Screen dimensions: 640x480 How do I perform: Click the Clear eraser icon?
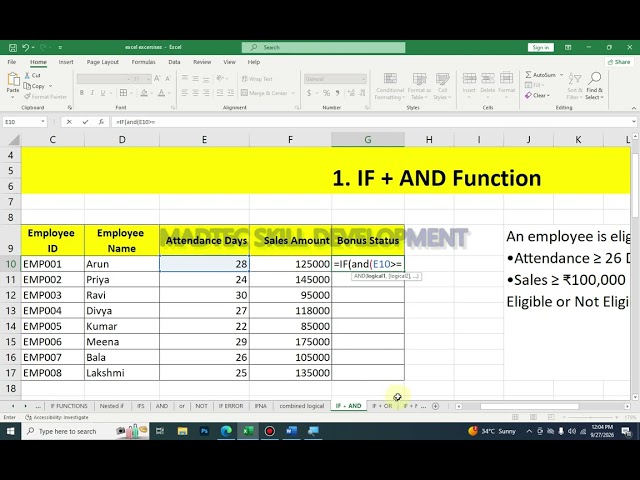tap(528, 95)
